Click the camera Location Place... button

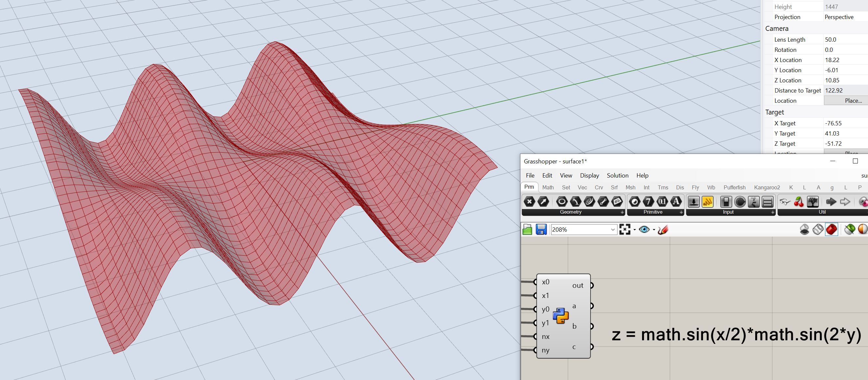(x=846, y=100)
